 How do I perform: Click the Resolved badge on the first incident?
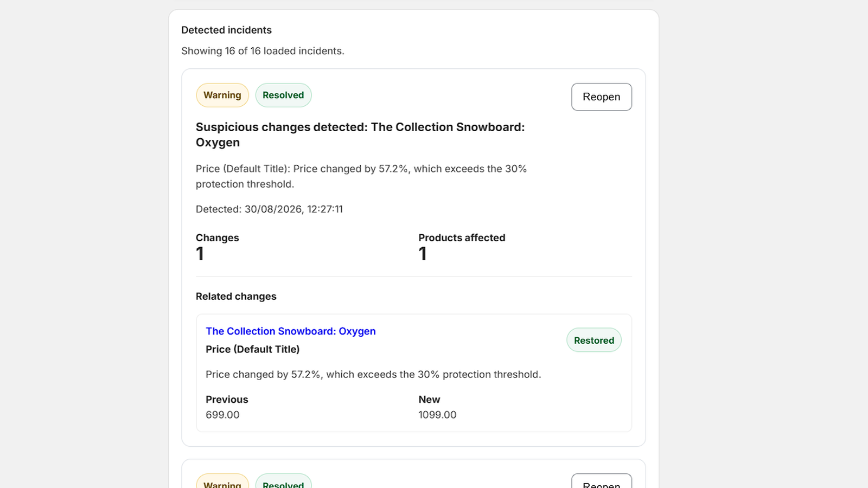283,95
